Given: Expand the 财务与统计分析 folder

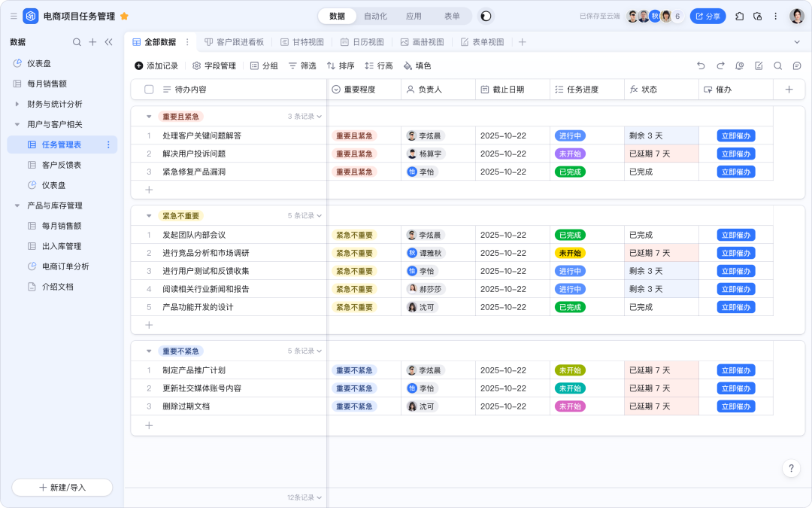Looking at the screenshot, I should 17,104.
